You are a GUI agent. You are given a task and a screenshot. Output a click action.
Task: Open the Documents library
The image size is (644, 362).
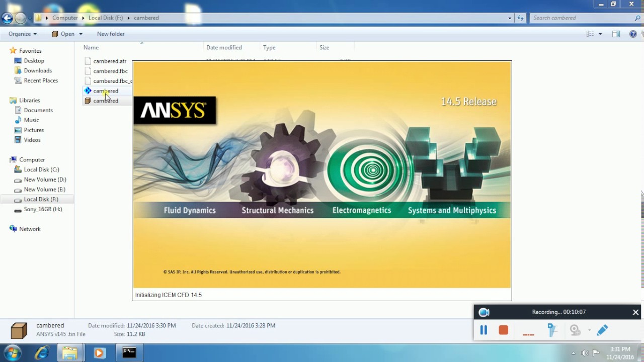pos(38,110)
